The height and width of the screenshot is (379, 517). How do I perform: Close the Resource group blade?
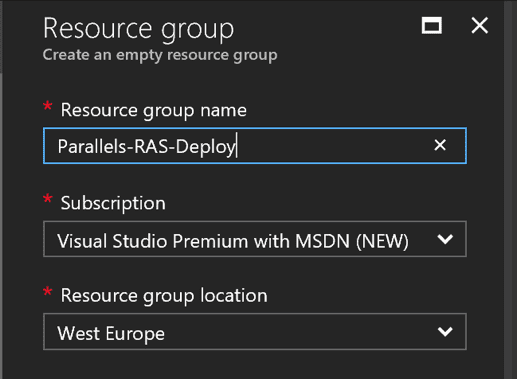coord(480,26)
